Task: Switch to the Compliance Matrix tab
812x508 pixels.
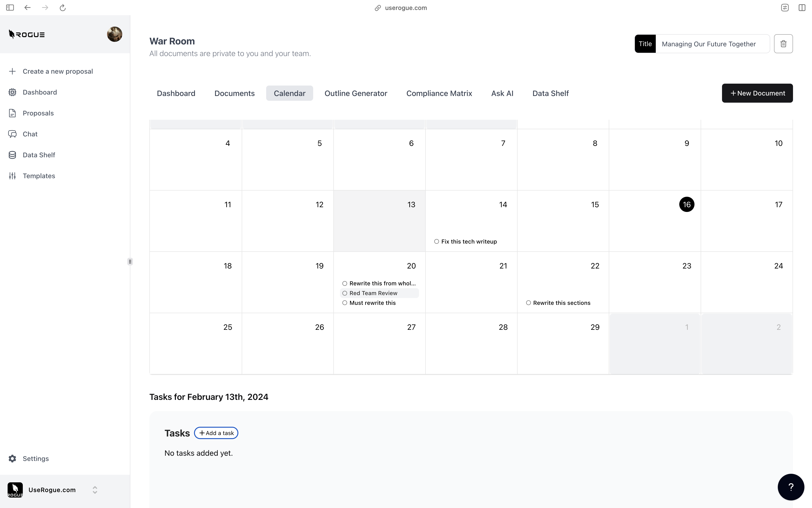Action: [x=439, y=93]
